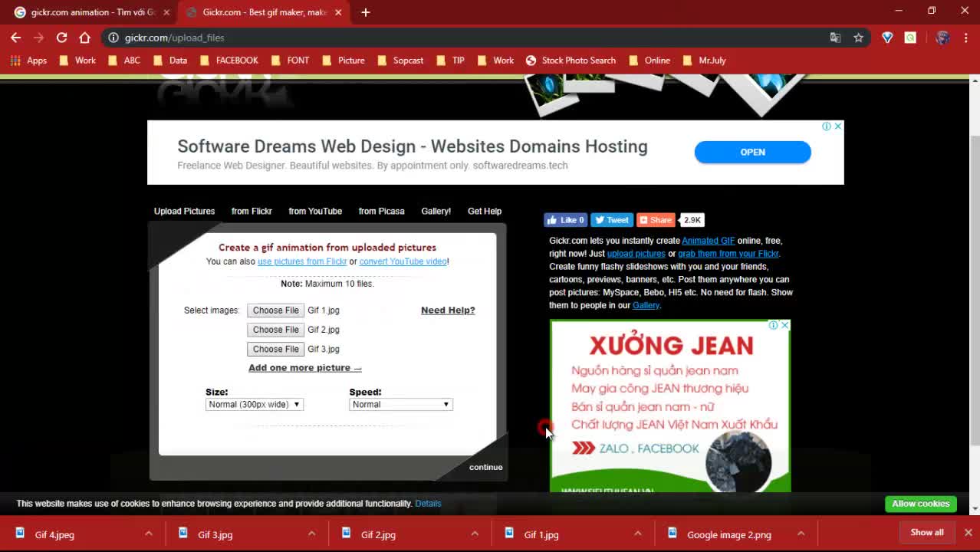The width and height of the screenshot is (980, 552).
Task: Open ad info icon on top banner
Action: coord(827,127)
